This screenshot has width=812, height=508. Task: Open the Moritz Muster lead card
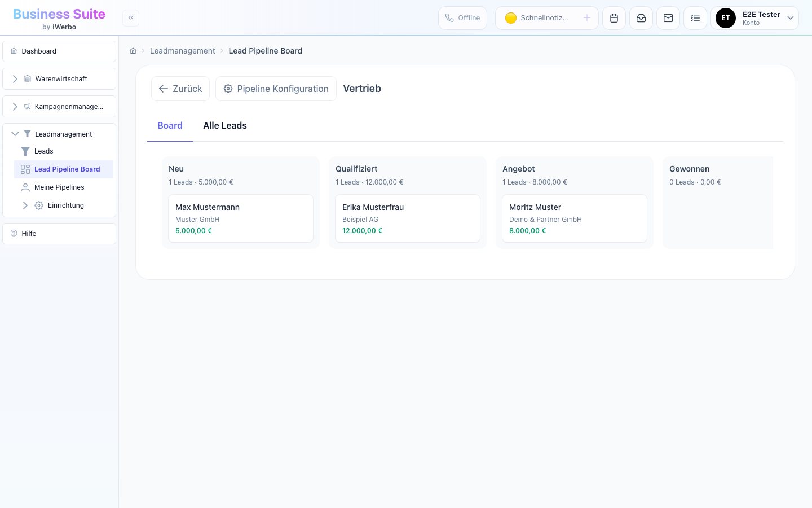(x=575, y=218)
